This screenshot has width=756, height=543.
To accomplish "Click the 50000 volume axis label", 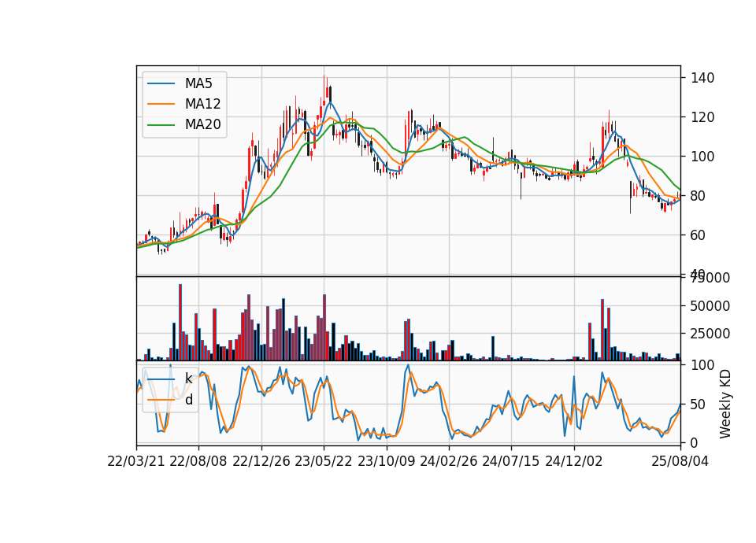I will point(710,306).
